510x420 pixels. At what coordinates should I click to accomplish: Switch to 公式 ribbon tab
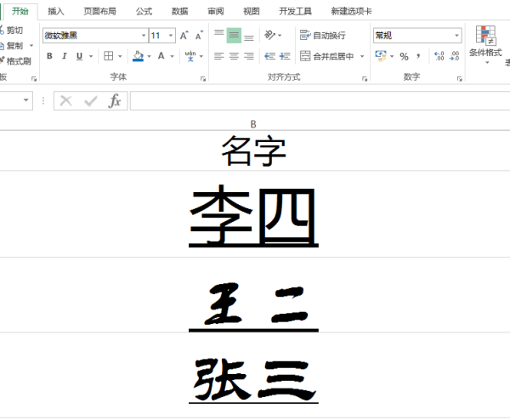(144, 11)
